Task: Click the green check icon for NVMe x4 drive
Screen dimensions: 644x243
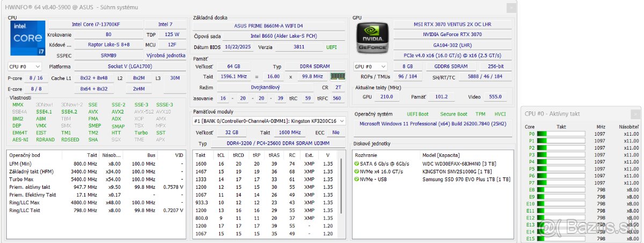Action: (357, 171)
